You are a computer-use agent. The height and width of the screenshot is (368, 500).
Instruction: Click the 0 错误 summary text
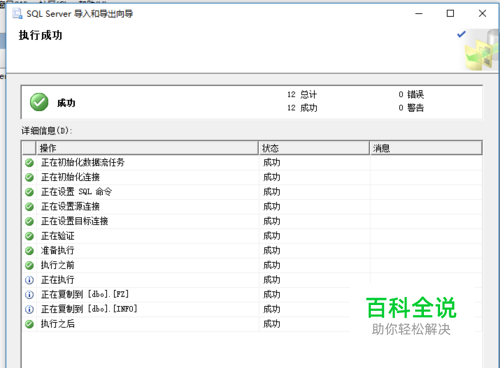point(411,94)
